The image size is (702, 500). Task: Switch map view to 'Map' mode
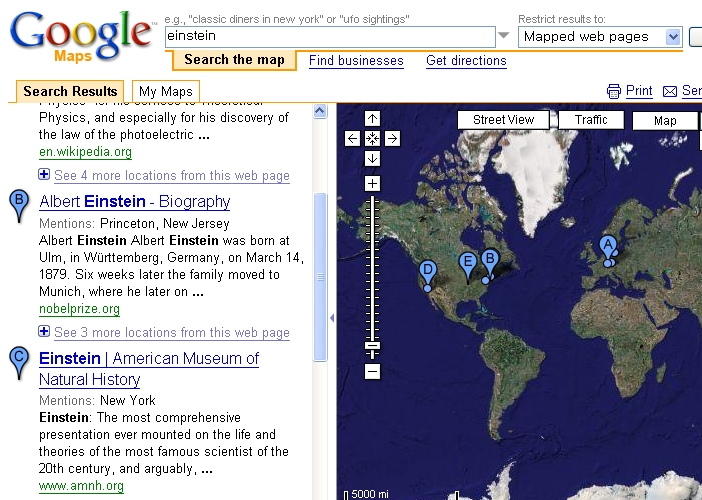[665, 120]
